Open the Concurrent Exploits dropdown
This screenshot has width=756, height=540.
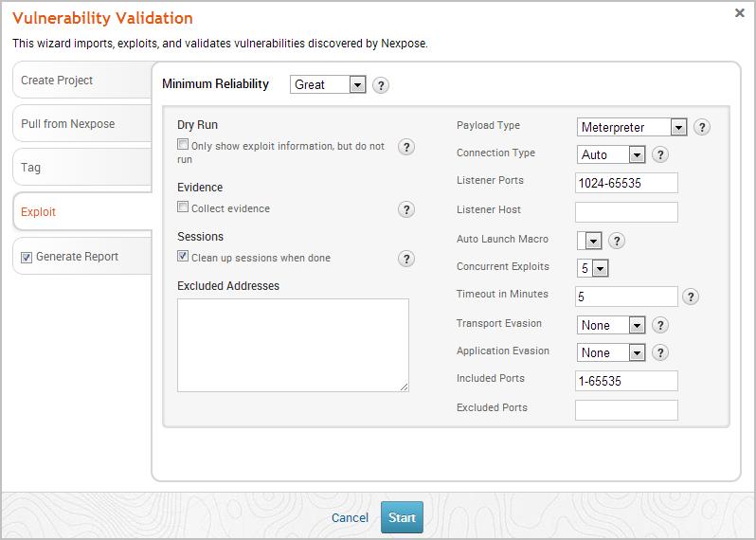pos(593,268)
